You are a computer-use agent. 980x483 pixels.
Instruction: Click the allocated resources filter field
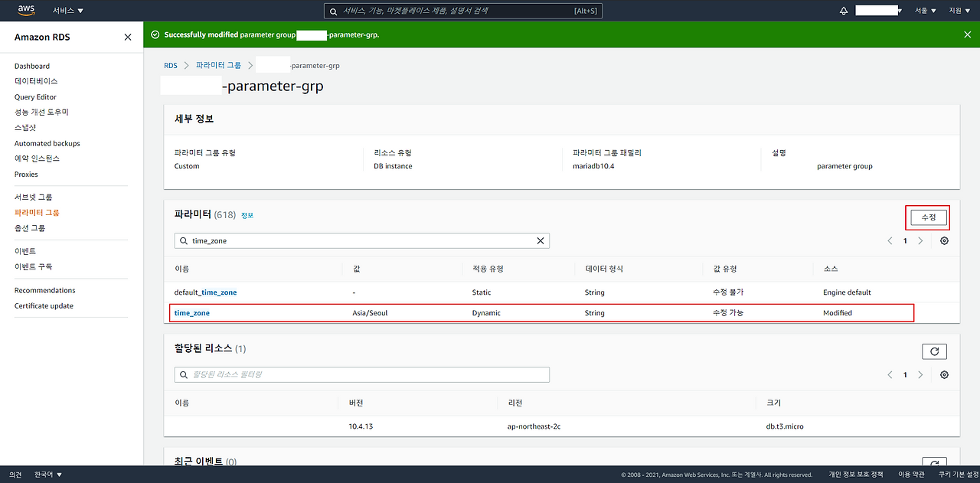pos(360,374)
